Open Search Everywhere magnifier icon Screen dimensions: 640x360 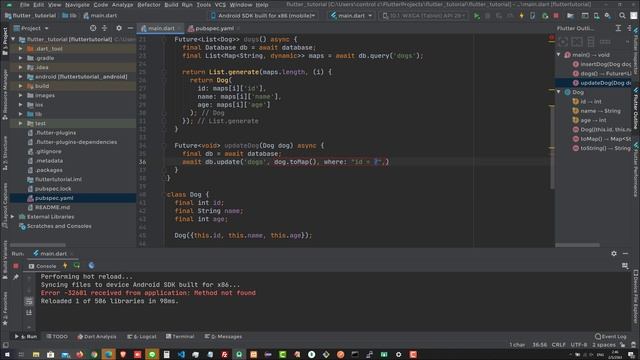(622, 16)
